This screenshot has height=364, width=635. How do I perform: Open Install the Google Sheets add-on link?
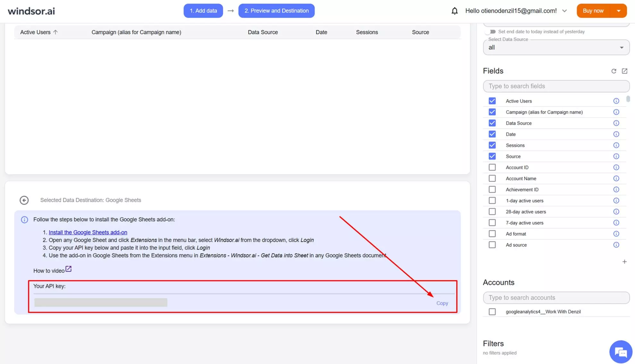[x=88, y=232]
